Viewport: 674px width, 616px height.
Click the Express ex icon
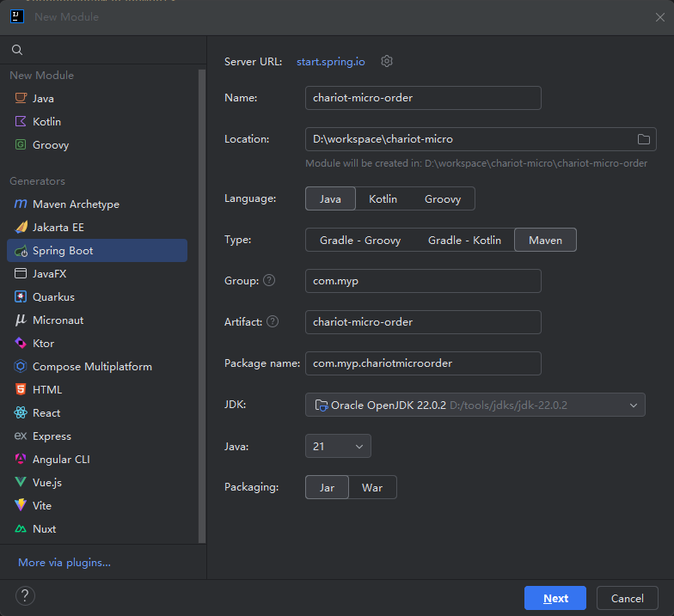coord(21,436)
